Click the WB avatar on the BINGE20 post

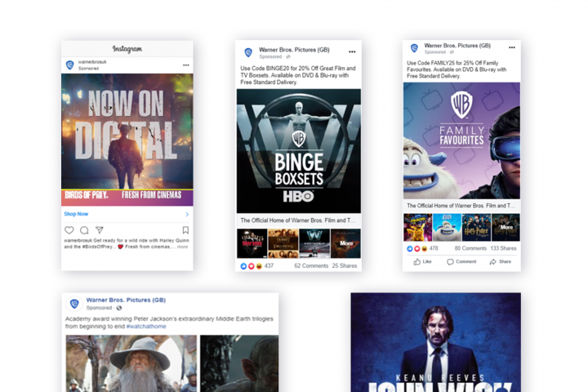pos(248,52)
